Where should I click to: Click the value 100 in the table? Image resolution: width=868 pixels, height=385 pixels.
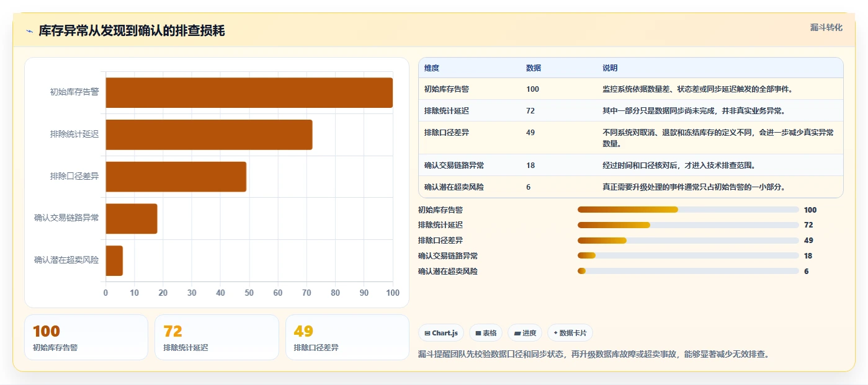(532, 89)
